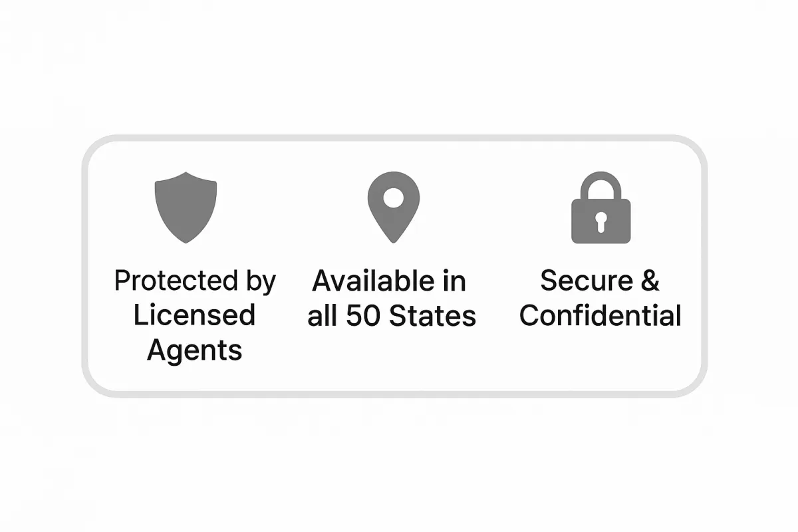Click the white circle inside the location pin
The height and width of the screenshot is (532, 798).
tap(394, 197)
